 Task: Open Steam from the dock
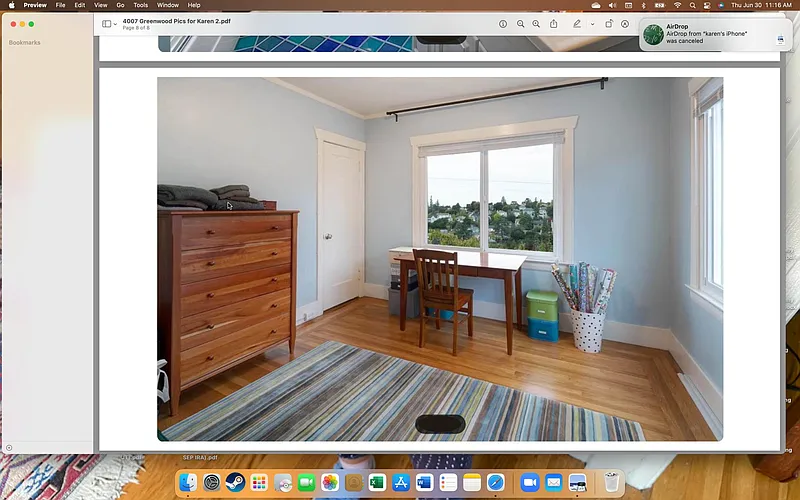235,483
